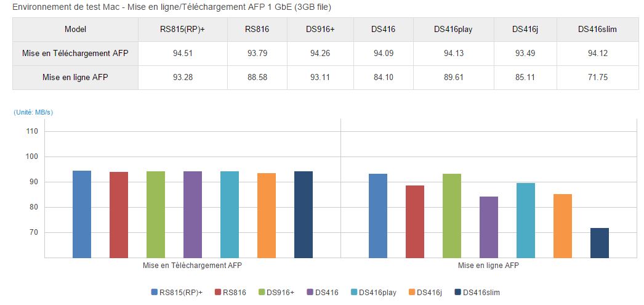Viewport: 644px width, 305px height.
Task: Click the DS416play teal legend swatch
Action: tap(354, 292)
